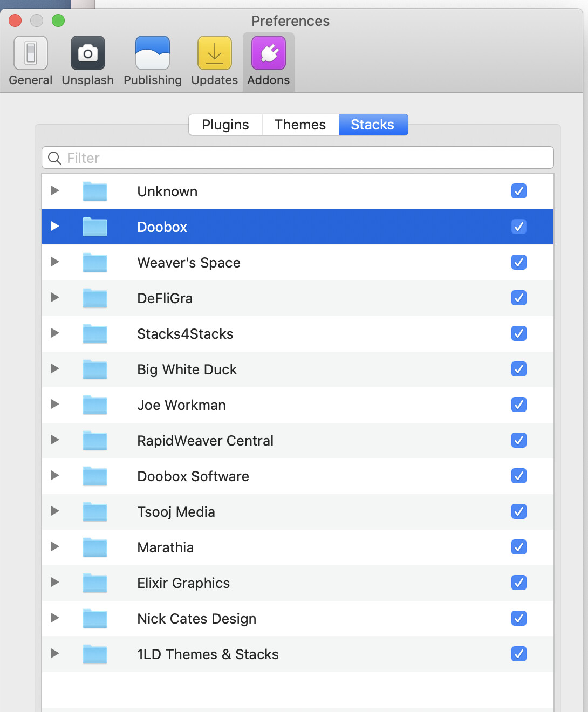Expand the Big White Duck group
This screenshot has height=712, width=588.
click(54, 368)
